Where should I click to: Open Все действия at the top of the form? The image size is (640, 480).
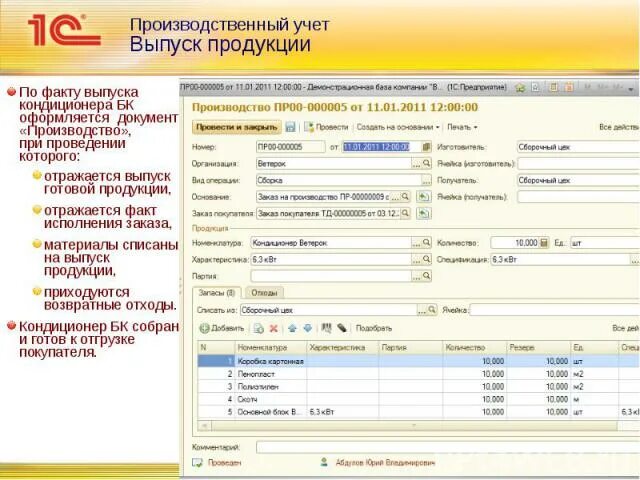coord(619,127)
